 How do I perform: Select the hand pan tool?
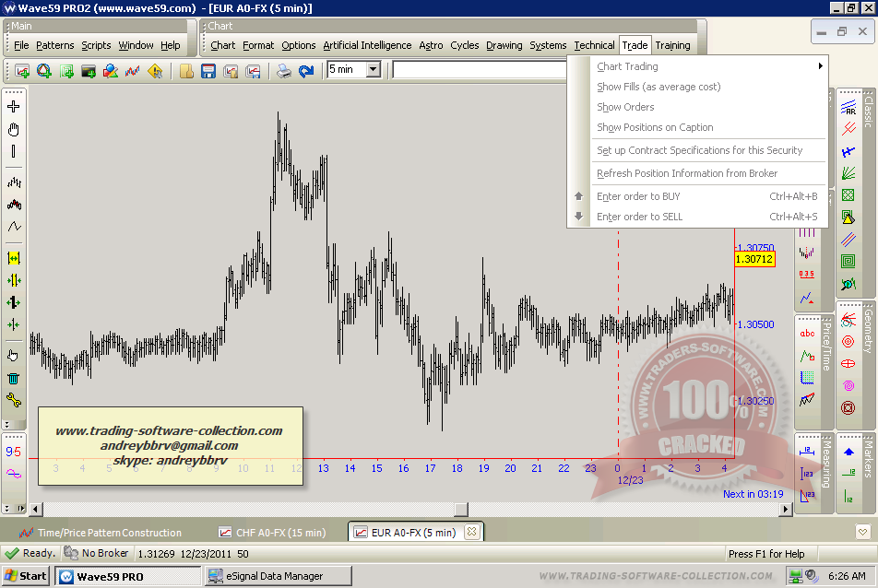(14, 130)
